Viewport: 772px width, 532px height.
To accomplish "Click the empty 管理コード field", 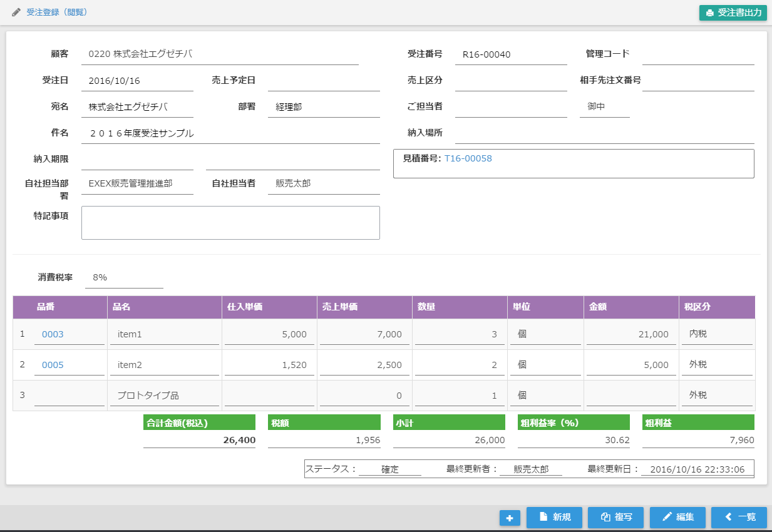I will (x=698, y=54).
